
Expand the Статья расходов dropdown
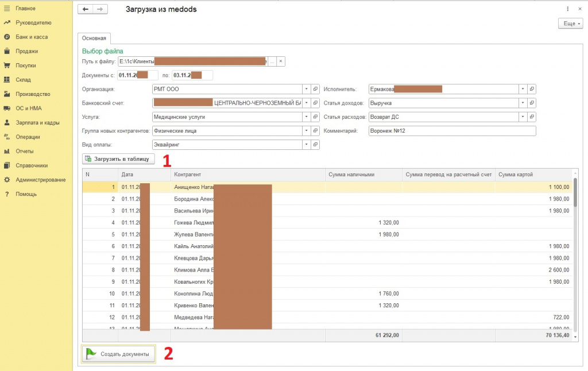pos(523,117)
